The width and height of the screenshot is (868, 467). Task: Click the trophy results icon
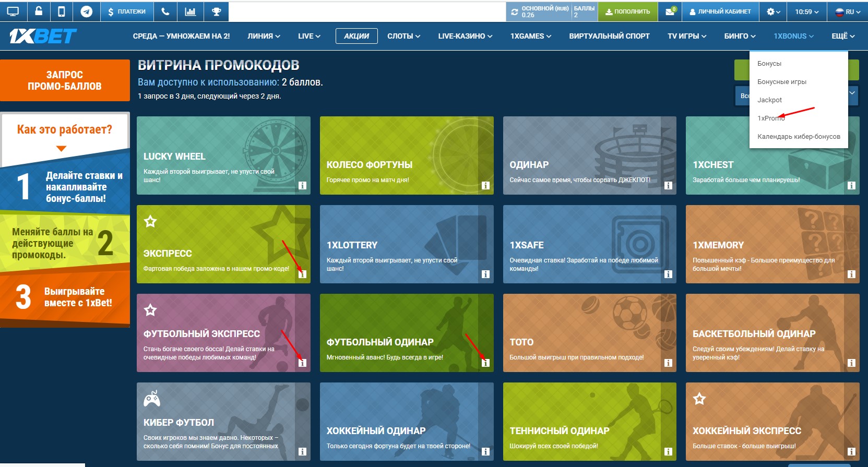[216, 11]
